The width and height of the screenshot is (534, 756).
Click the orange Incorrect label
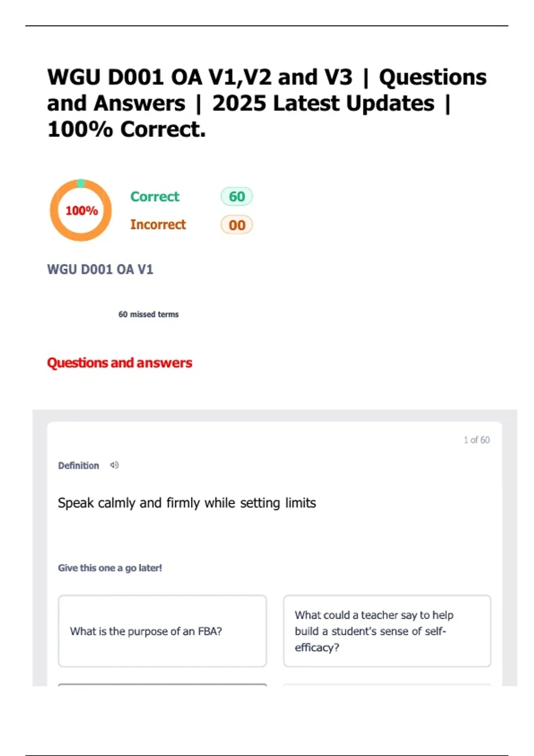click(158, 225)
